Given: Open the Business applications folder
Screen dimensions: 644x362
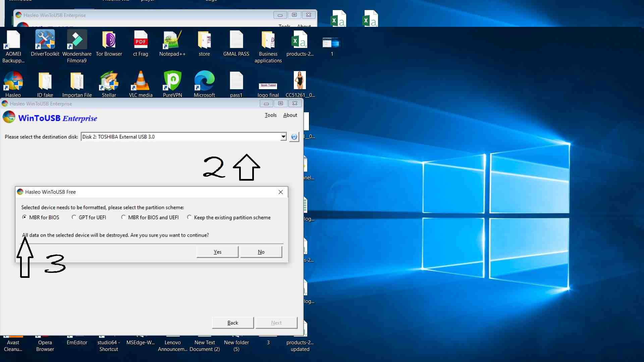Looking at the screenshot, I should click(x=268, y=47).
